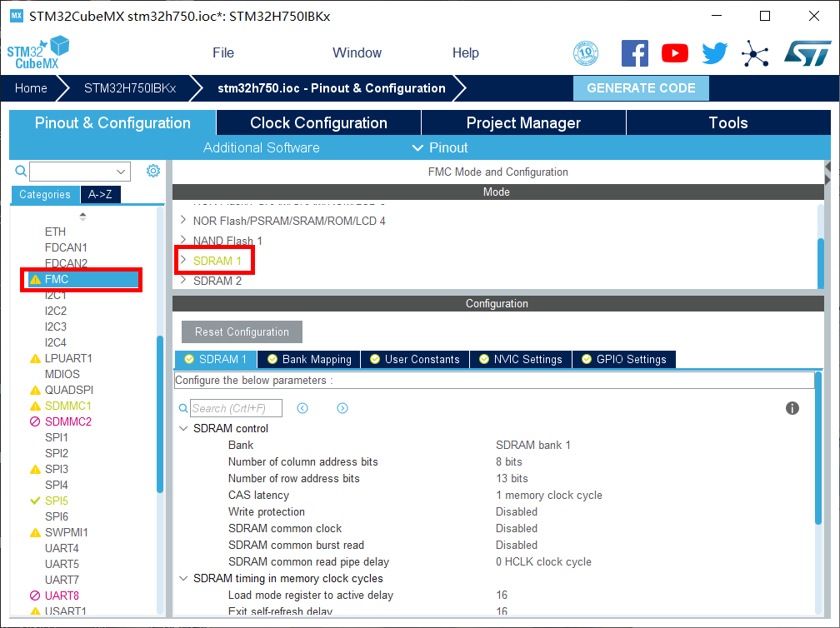This screenshot has height=628, width=840.
Task: Click the parameter info icon
Action: coord(792,408)
